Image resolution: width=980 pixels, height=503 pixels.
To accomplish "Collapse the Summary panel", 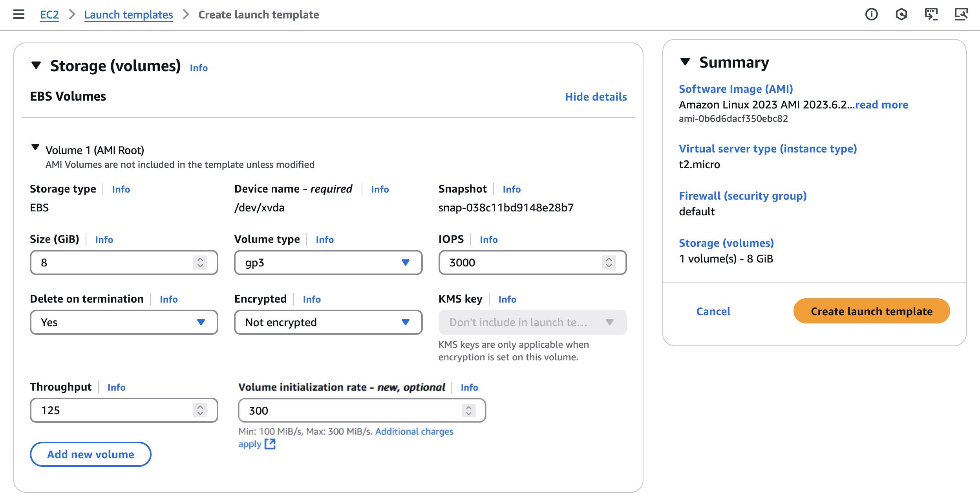I will pyautogui.click(x=685, y=62).
